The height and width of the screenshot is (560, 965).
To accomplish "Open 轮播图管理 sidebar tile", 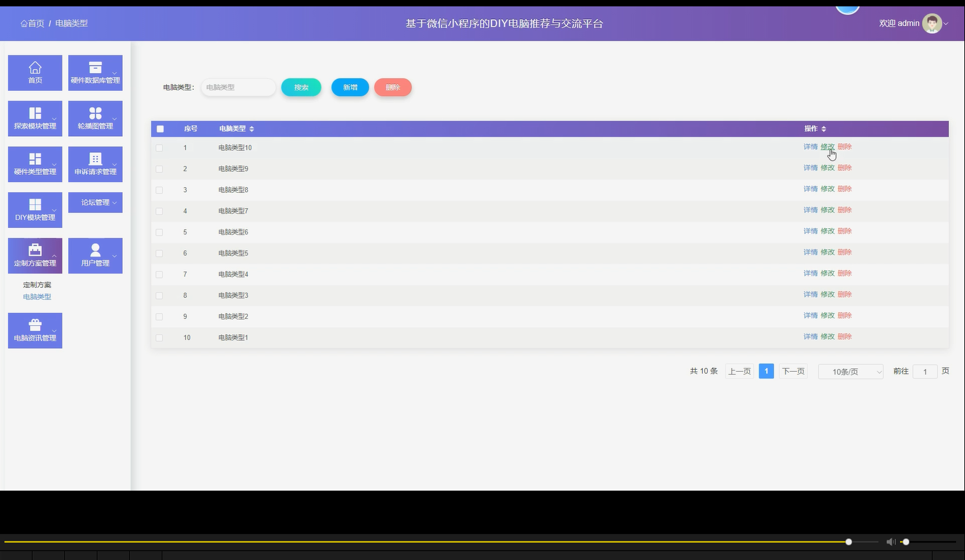I will 95,118.
